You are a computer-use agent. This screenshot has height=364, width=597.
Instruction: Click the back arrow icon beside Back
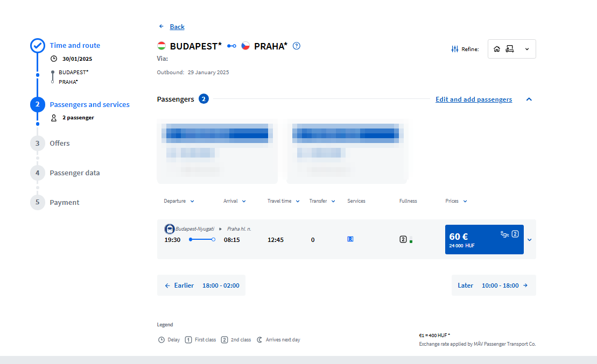coord(161,26)
